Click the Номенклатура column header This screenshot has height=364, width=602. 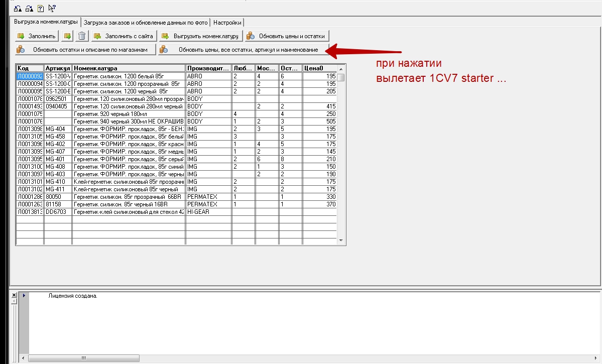pyautogui.click(x=129, y=68)
